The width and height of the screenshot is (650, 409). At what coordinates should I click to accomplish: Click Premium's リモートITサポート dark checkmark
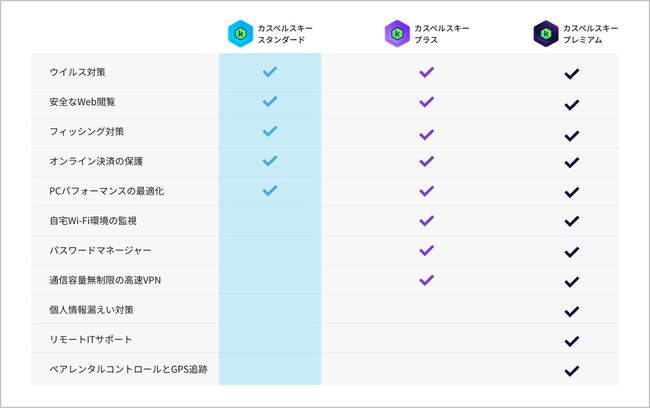click(572, 340)
